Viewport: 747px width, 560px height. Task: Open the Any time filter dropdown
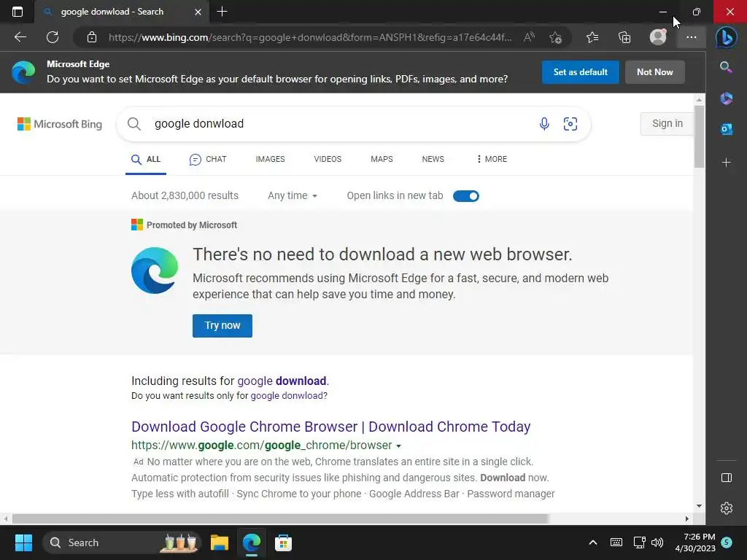(293, 195)
